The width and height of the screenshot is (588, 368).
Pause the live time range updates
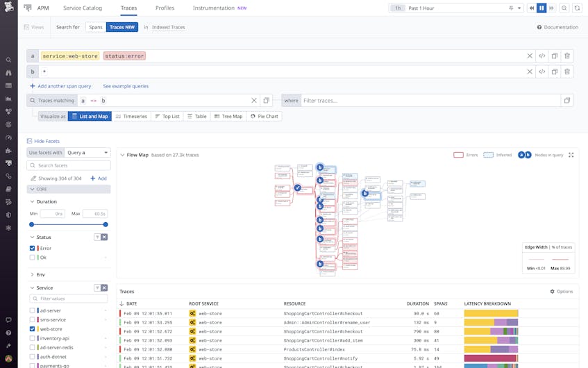[x=541, y=8]
